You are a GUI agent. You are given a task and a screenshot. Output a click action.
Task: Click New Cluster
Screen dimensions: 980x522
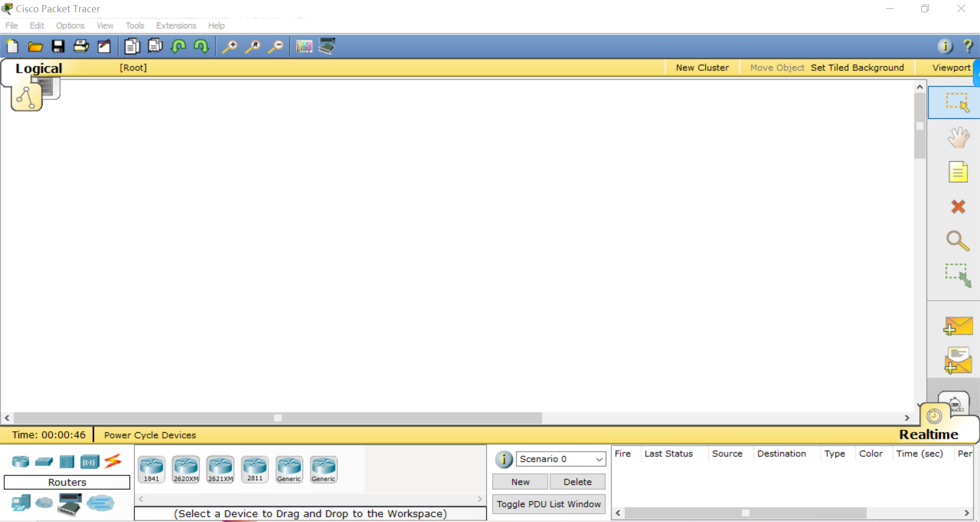tap(702, 68)
